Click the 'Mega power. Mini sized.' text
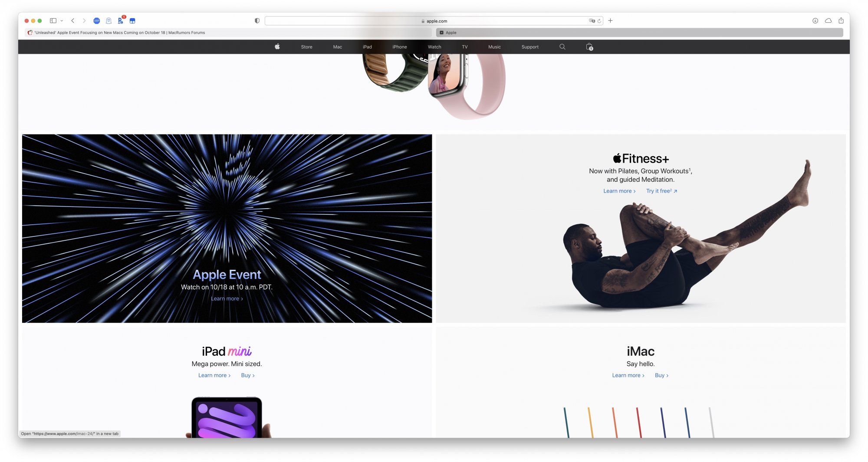Image resolution: width=868 pixels, height=462 pixels. (x=227, y=364)
